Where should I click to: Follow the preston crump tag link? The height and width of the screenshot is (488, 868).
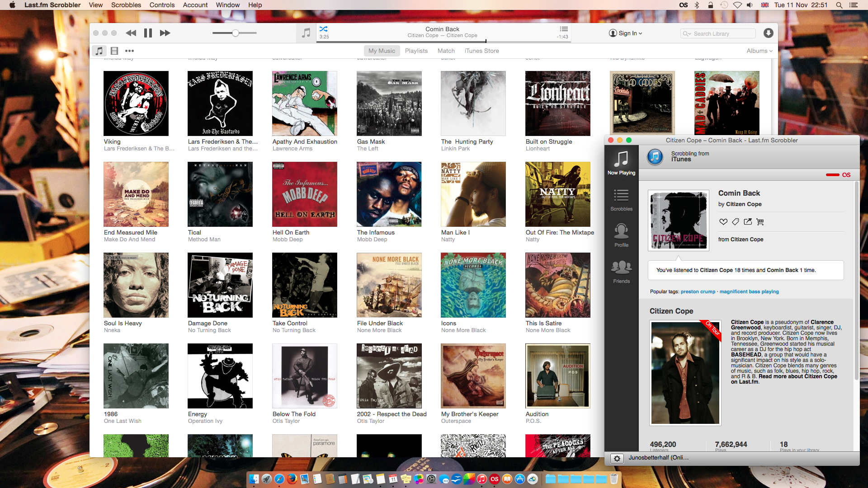(x=698, y=291)
